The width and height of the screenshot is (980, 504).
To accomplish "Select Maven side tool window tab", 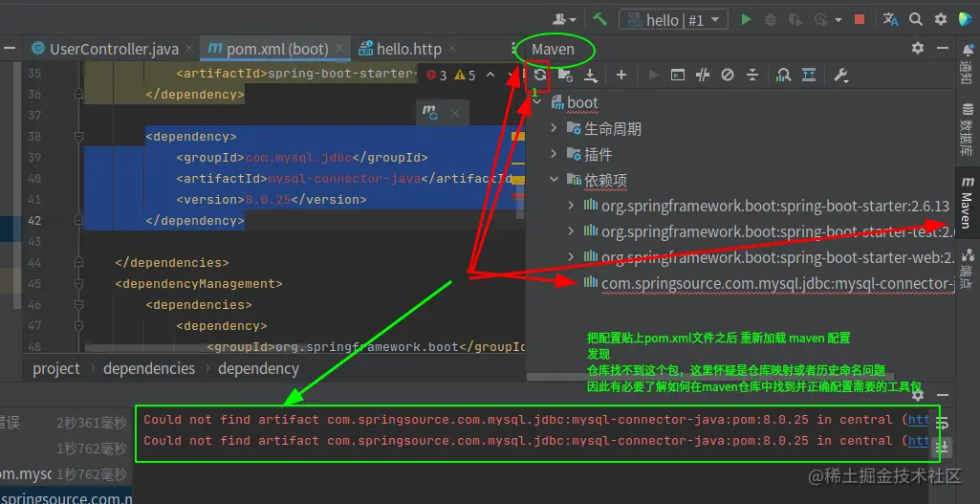I will point(968,203).
